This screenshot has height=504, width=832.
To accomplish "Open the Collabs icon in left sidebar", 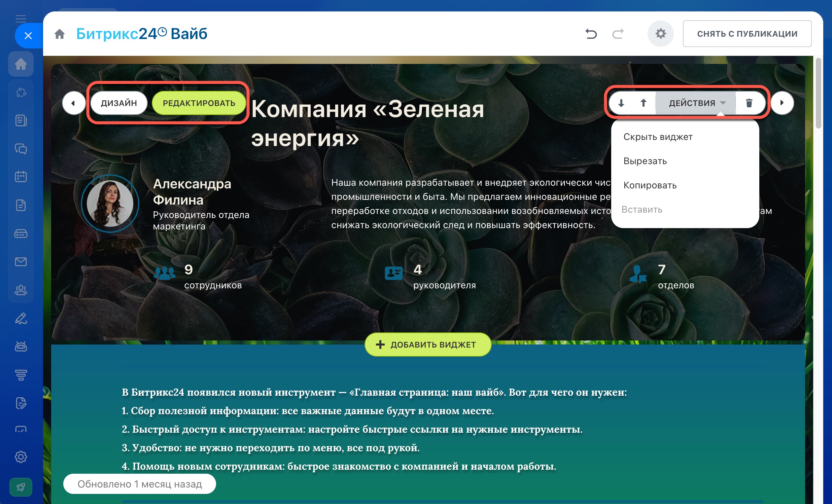I will pos(21,92).
